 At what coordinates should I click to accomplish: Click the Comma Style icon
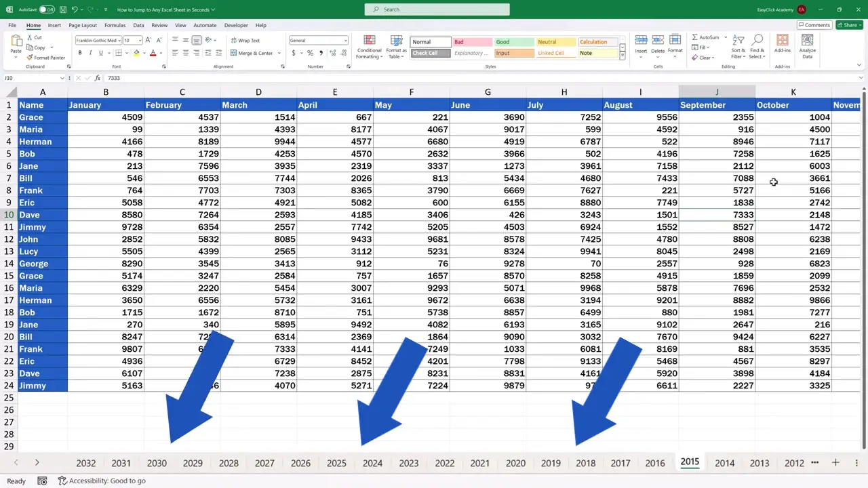point(321,53)
